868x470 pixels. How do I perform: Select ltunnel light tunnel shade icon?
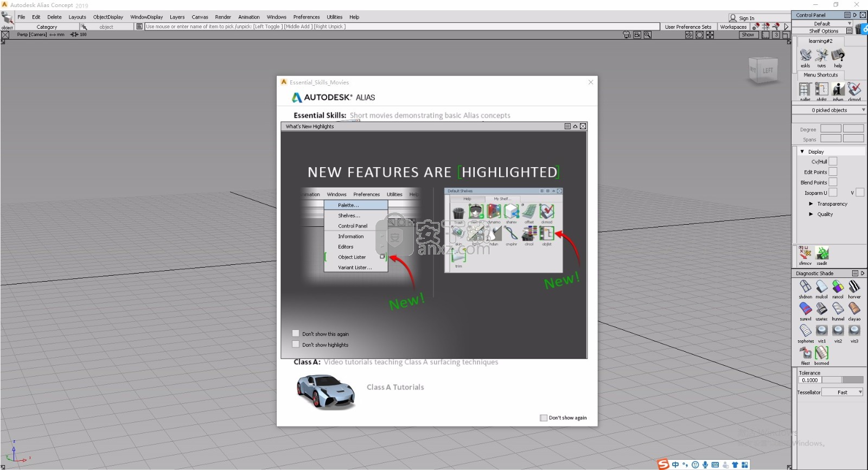pyautogui.click(x=838, y=309)
